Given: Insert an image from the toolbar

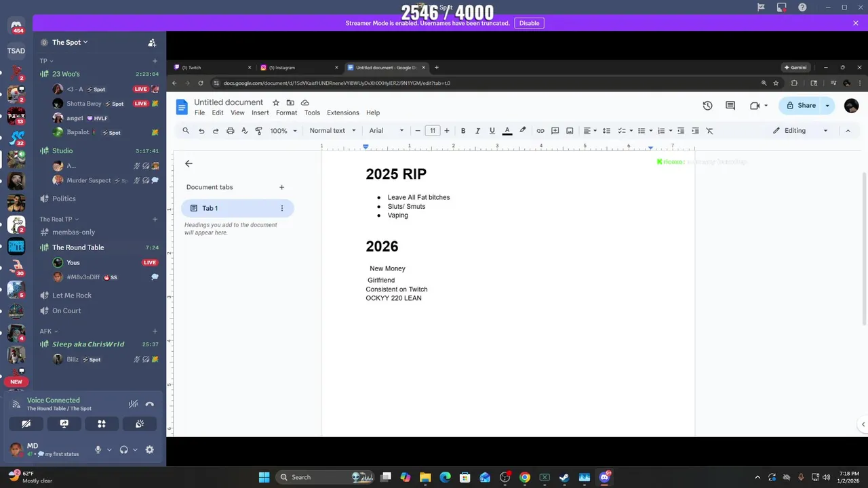Looking at the screenshot, I should [570, 131].
